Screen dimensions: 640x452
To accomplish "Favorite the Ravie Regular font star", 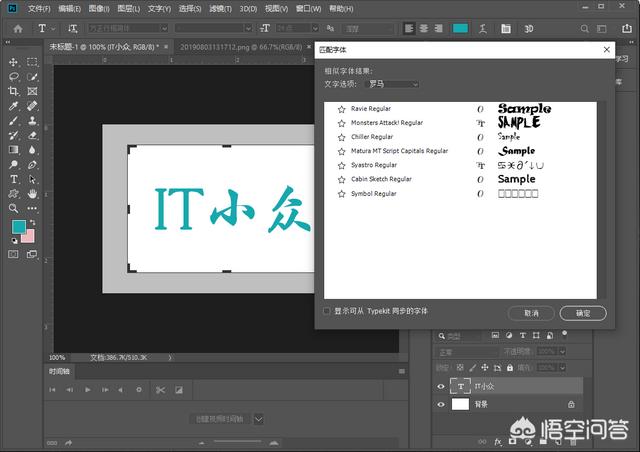I will click(342, 109).
